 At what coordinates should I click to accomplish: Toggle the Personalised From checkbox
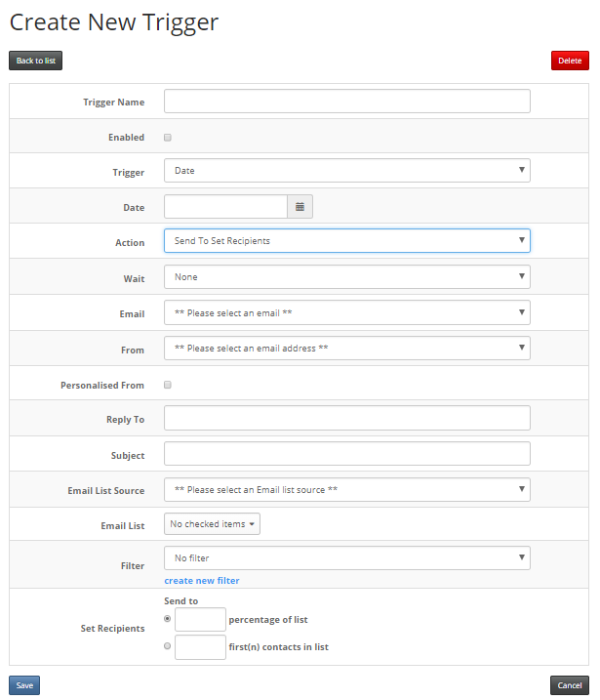tap(168, 385)
